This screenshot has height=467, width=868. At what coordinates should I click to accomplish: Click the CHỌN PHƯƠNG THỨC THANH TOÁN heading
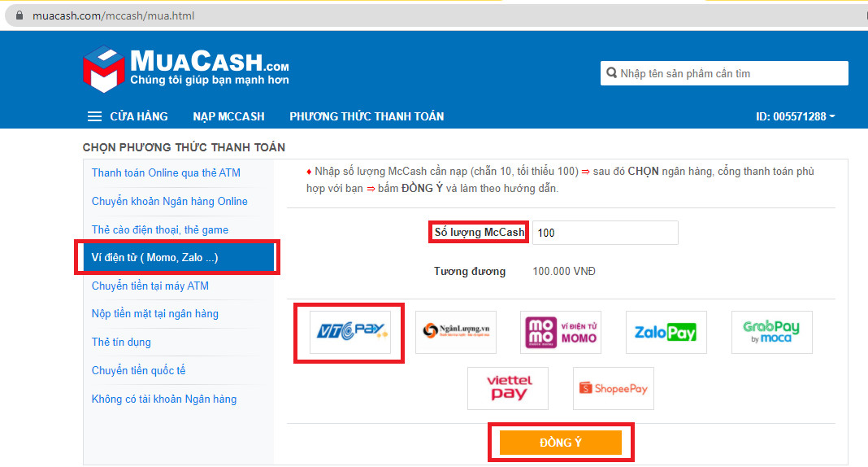pos(184,147)
